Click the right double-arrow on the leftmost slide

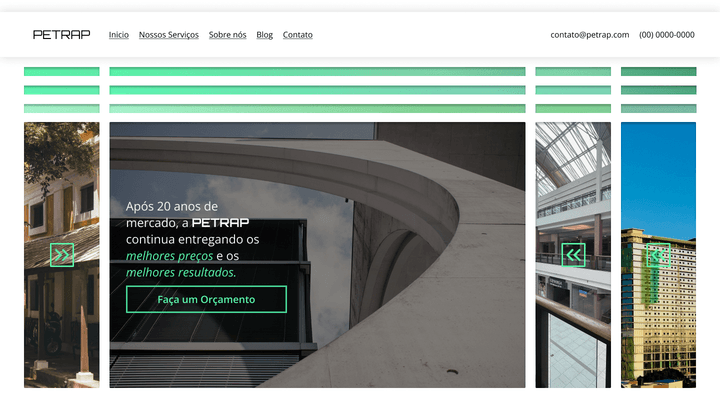point(62,255)
